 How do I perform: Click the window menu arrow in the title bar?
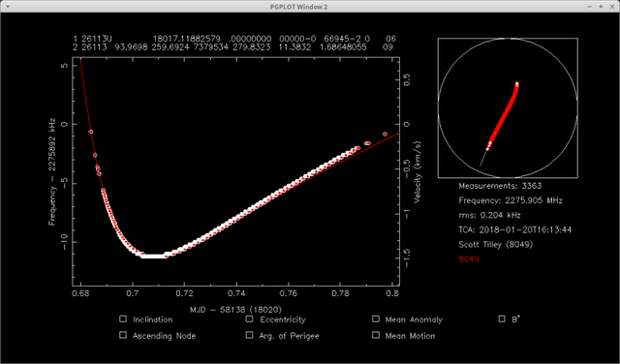pyautogui.click(x=8, y=6)
